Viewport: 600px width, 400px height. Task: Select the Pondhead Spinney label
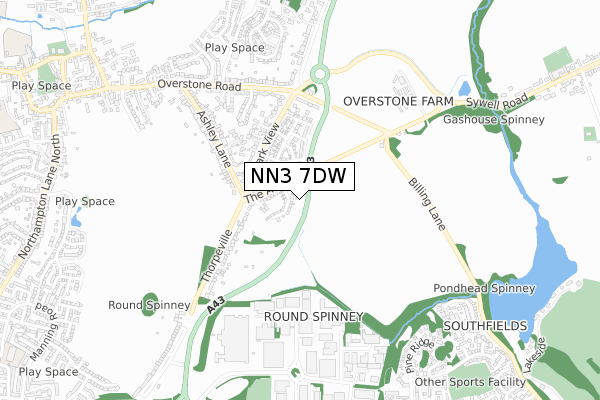[x=484, y=288]
